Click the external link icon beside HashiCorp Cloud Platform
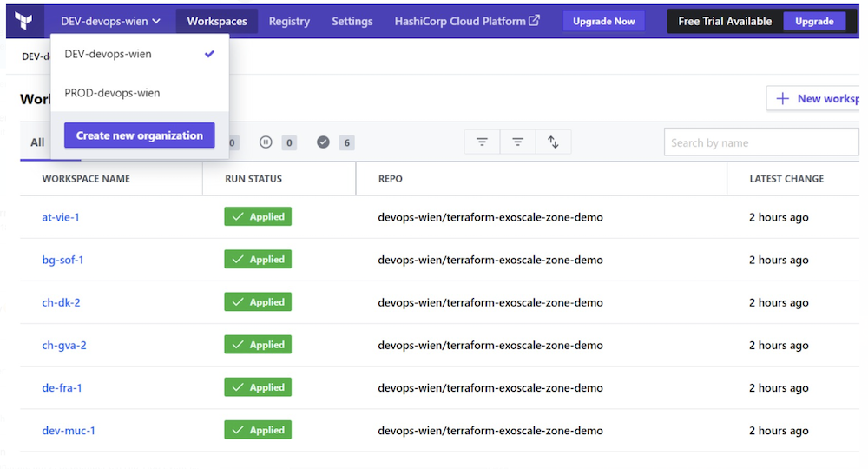Viewport: 868px width, 469px height. pos(534,21)
